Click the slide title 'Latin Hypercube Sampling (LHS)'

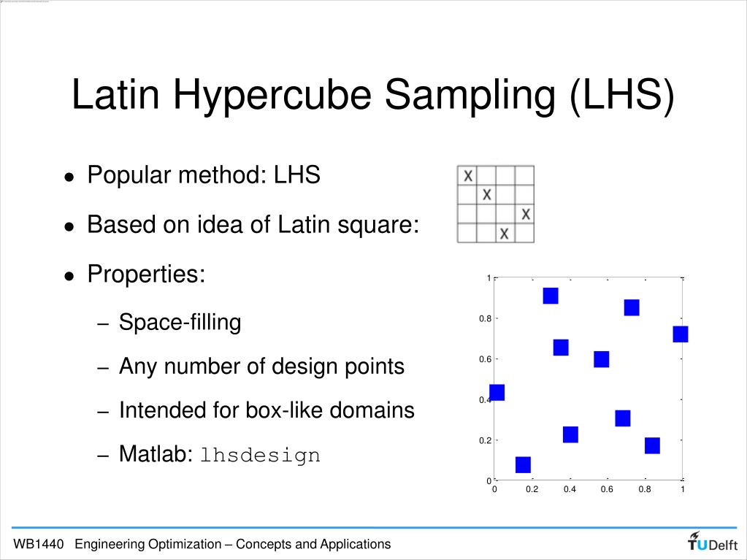(x=373, y=95)
